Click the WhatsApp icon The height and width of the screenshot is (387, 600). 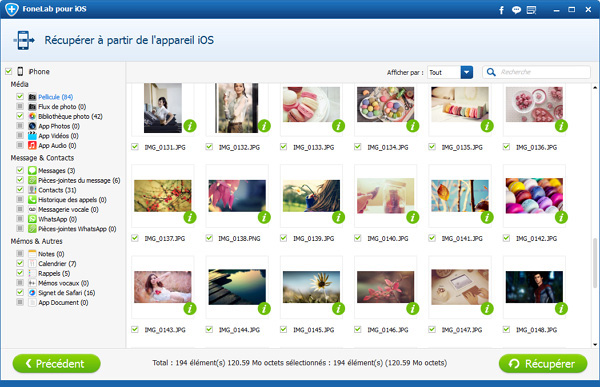click(33, 219)
